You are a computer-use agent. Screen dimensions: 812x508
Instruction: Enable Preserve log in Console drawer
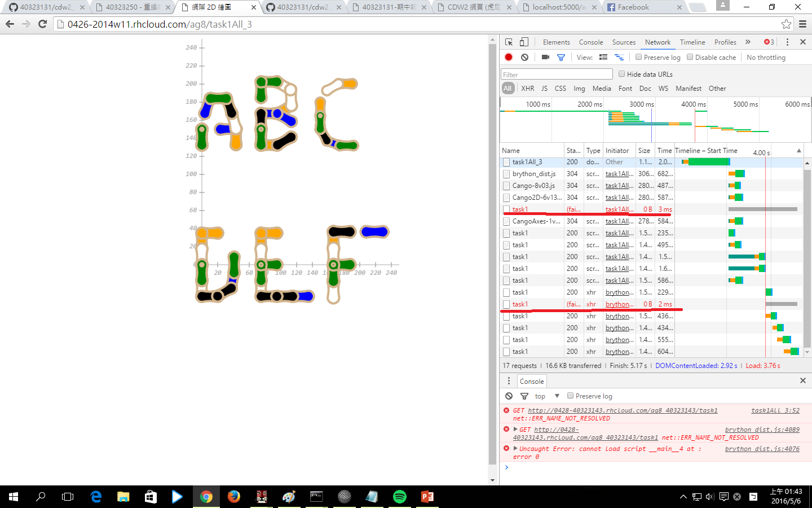pos(571,396)
